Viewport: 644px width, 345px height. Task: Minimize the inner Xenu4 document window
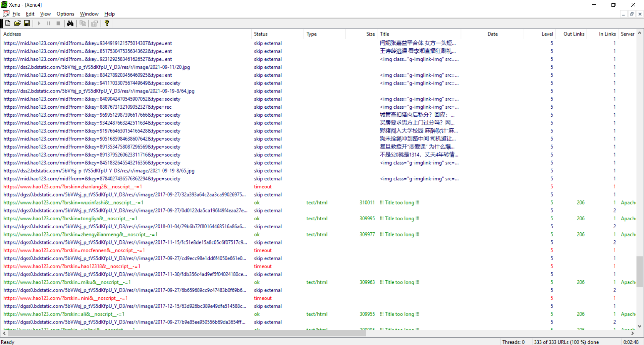[623, 14]
